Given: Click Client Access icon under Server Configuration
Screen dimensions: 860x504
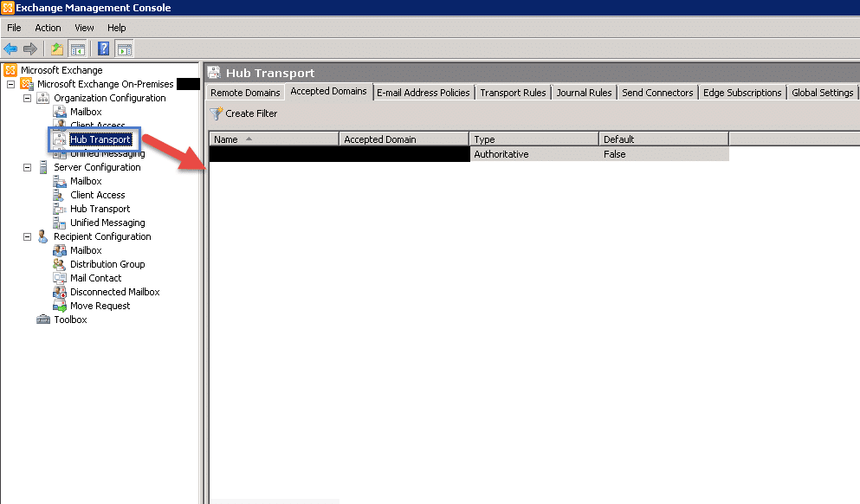Looking at the screenshot, I should (x=59, y=195).
